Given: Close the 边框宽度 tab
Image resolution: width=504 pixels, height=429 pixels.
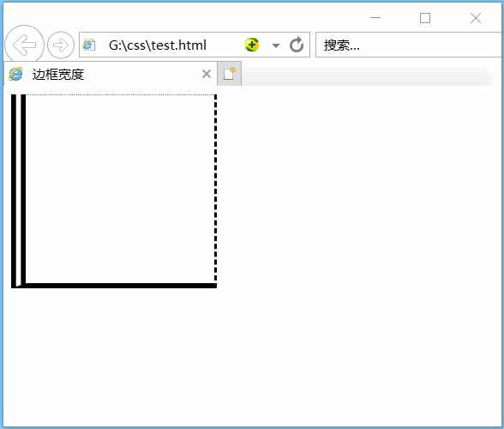Looking at the screenshot, I should (207, 75).
